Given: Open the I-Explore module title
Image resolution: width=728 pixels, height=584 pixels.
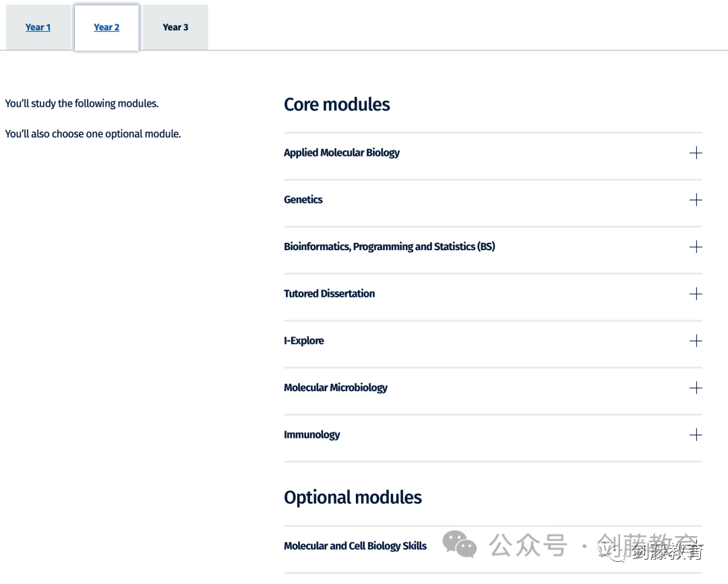Looking at the screenshot, I should pyautogui.click(x=303, y=341).
